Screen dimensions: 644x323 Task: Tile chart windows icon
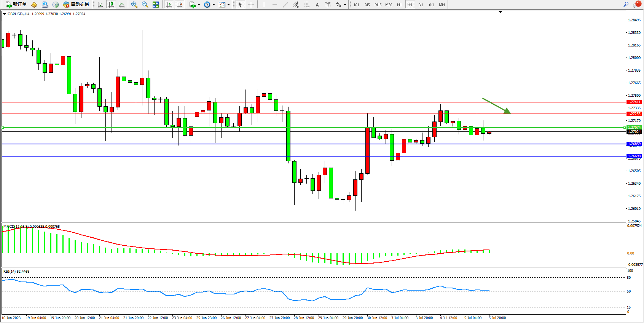156,5
